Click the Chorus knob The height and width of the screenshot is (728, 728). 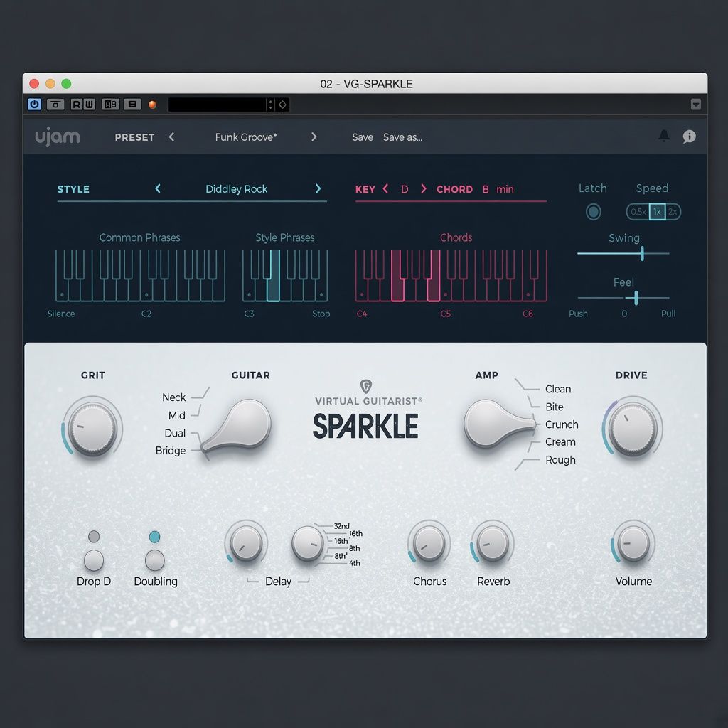point(429,542)
